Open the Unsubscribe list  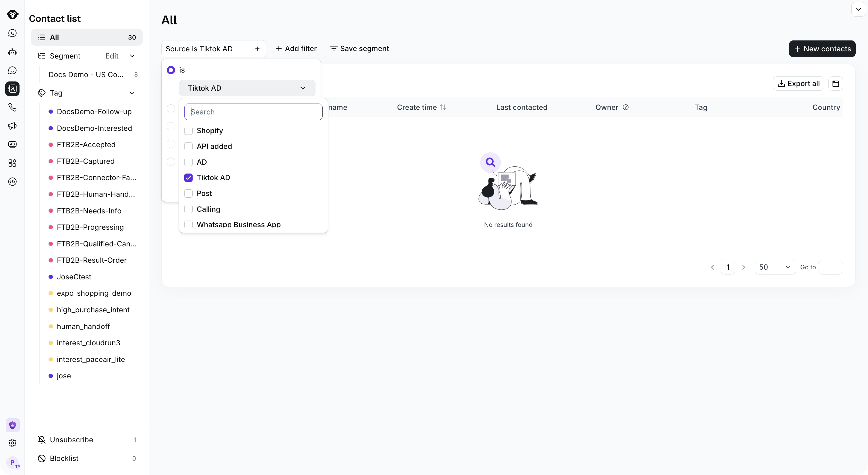point(87,440)
